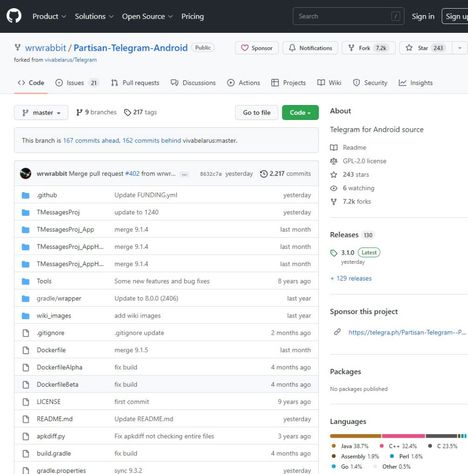View the 2,217 commits history
The image size is (468, 474).
[x=285, y=174]
